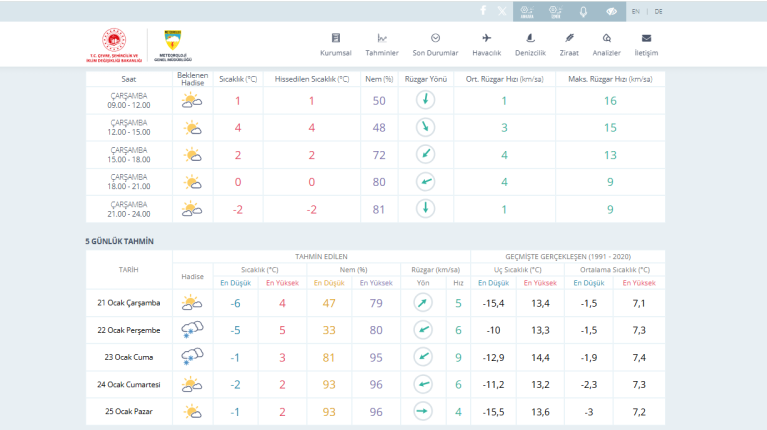
Task: Open the Facebook page icon
Action: (x=483, y=11)
